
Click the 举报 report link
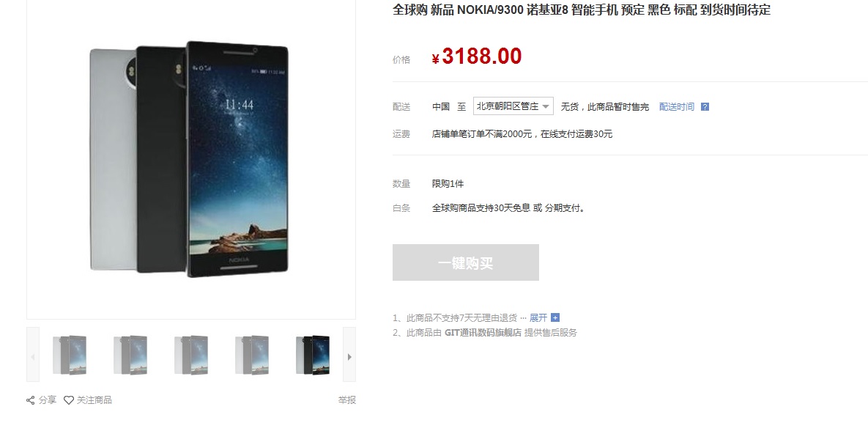point(347,400)
